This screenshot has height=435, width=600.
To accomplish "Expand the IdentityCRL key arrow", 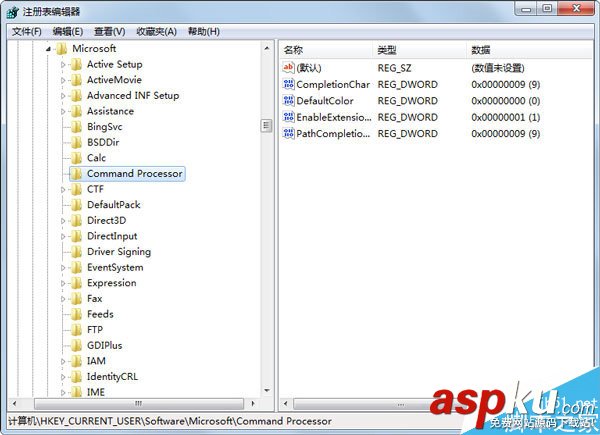I will point(63,377).
